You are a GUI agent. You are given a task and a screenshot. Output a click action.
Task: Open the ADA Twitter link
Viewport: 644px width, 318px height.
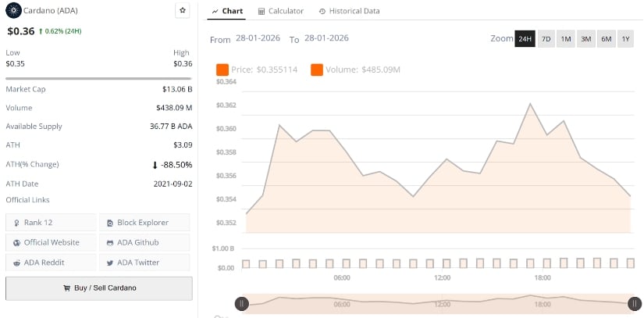144,263
